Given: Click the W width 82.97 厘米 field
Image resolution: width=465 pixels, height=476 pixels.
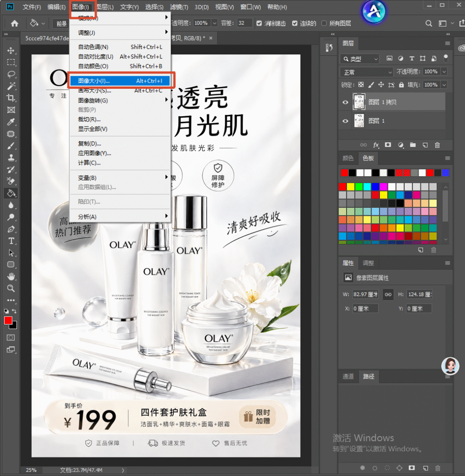Looking at the screenshot, I should (x=366, y=294).
